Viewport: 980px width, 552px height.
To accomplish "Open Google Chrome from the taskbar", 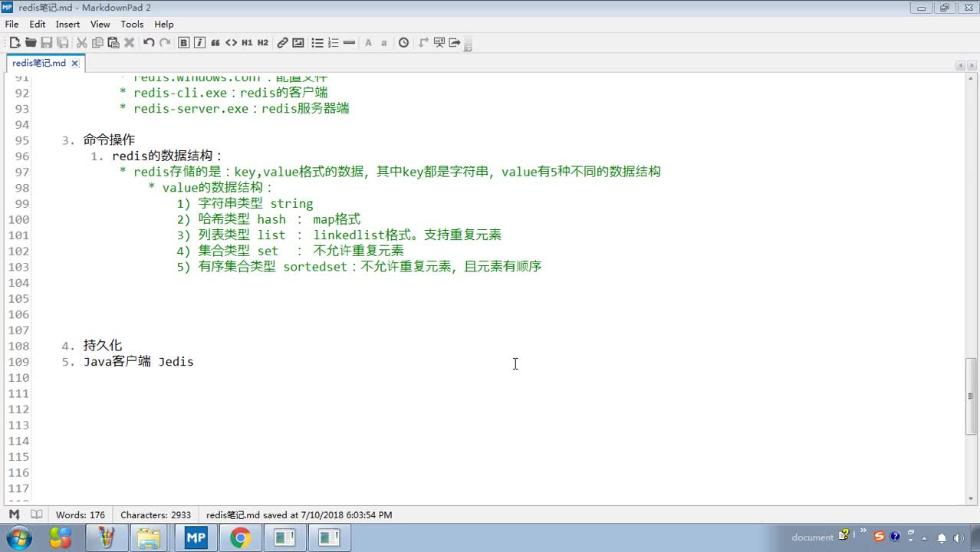I will (240, 538).
